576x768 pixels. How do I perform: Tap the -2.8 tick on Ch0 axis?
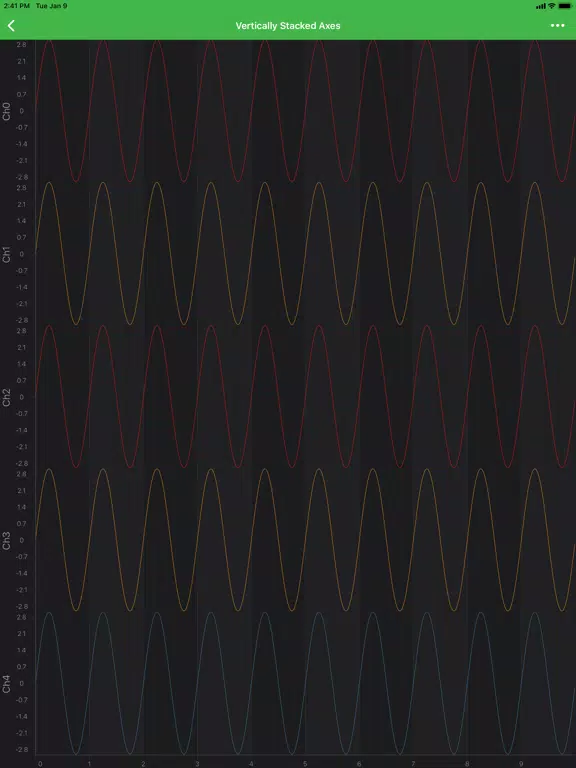click(22, 177)
